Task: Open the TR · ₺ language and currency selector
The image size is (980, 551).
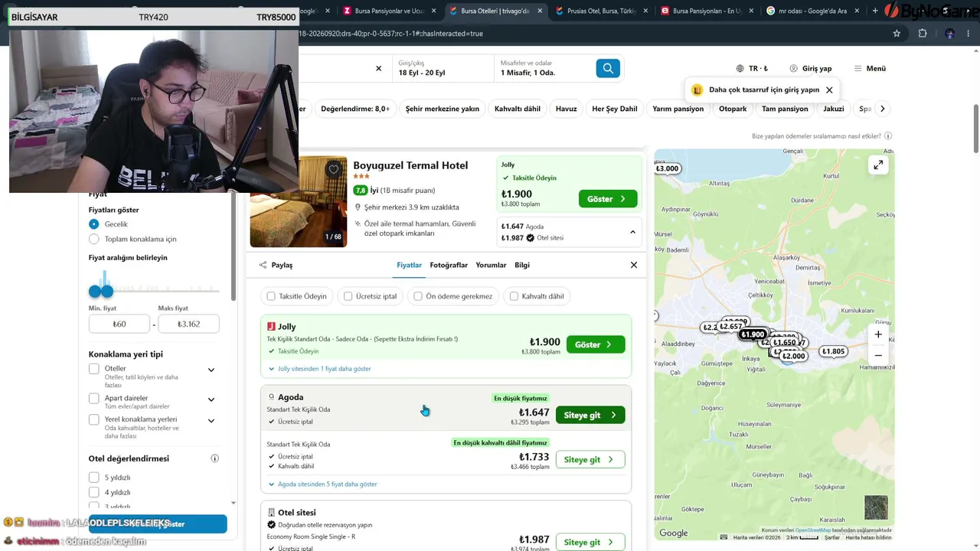Action: pos(752,68)
